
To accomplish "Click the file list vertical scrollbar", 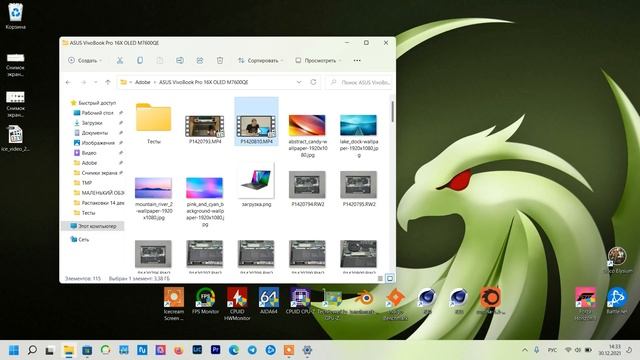I will tap(392, 111).
